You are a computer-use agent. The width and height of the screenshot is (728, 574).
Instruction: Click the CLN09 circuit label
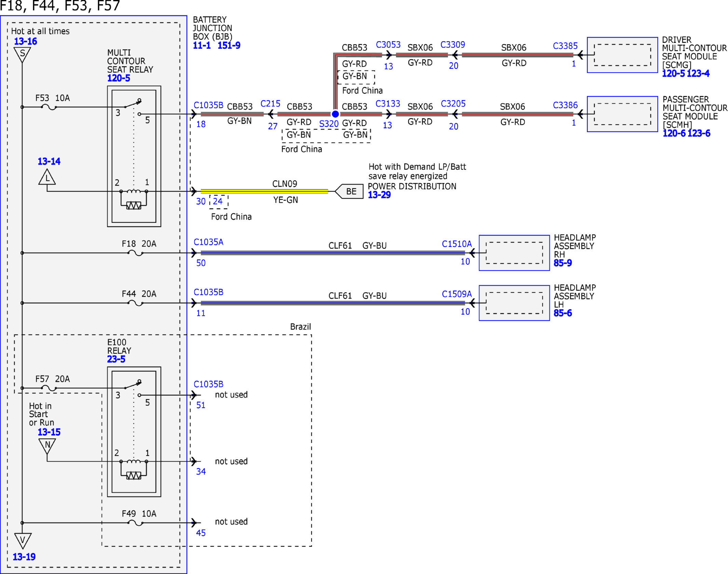coord(285,184)
